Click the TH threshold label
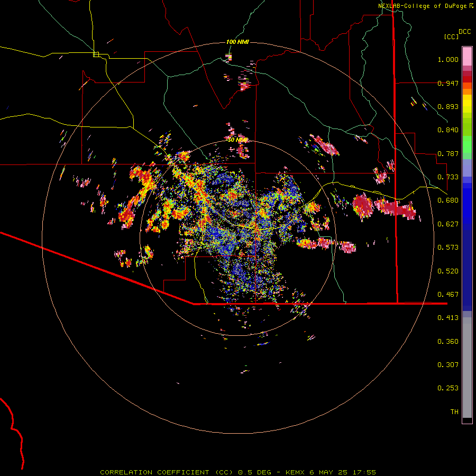 (454, 412)
